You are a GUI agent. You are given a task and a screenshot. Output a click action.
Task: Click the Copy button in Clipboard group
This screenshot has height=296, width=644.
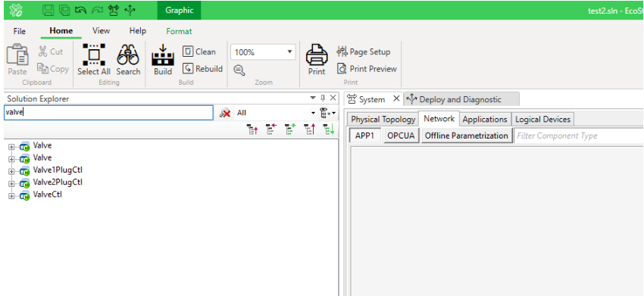tap(53, 69)
